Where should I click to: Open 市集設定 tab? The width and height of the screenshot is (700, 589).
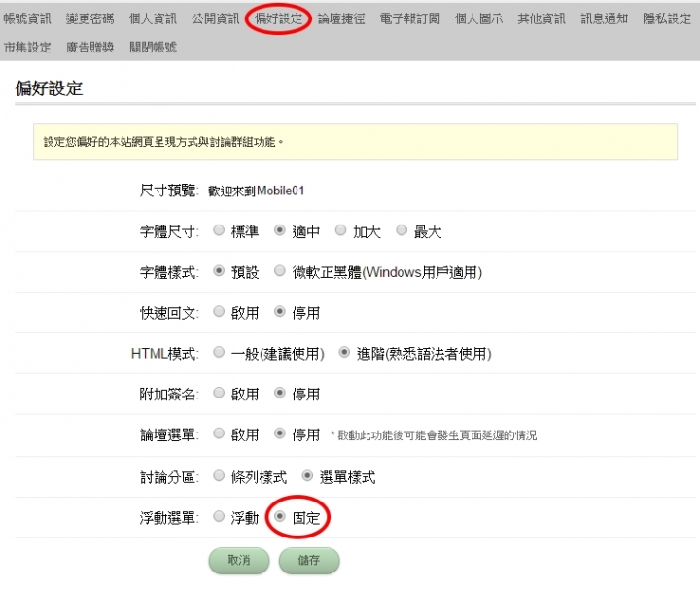coord(27,47)
